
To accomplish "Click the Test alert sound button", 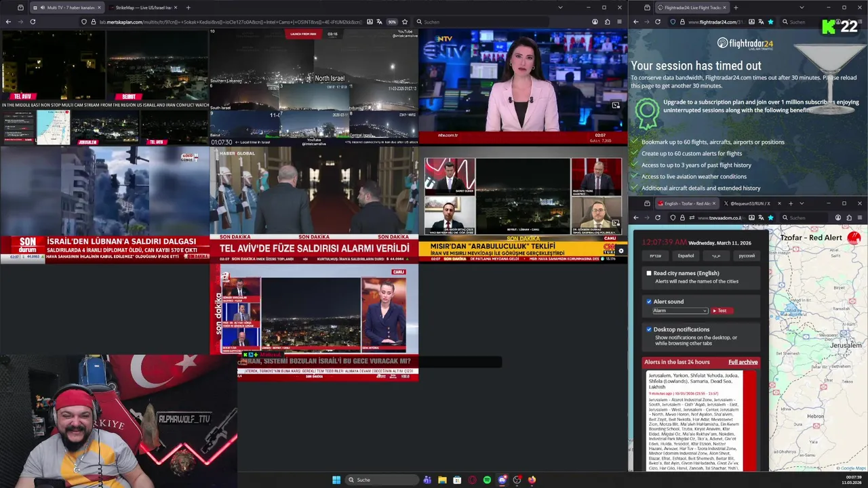I will coord(721,310).
